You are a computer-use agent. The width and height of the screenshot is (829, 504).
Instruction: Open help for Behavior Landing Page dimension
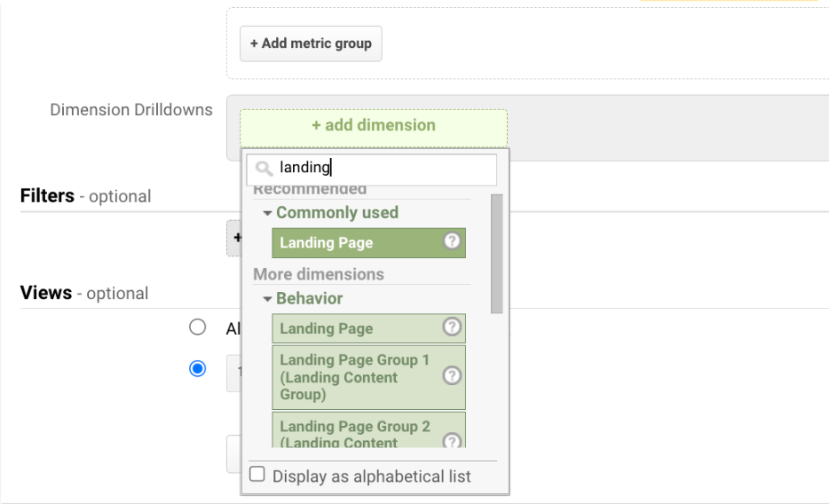tap(452, 328)
